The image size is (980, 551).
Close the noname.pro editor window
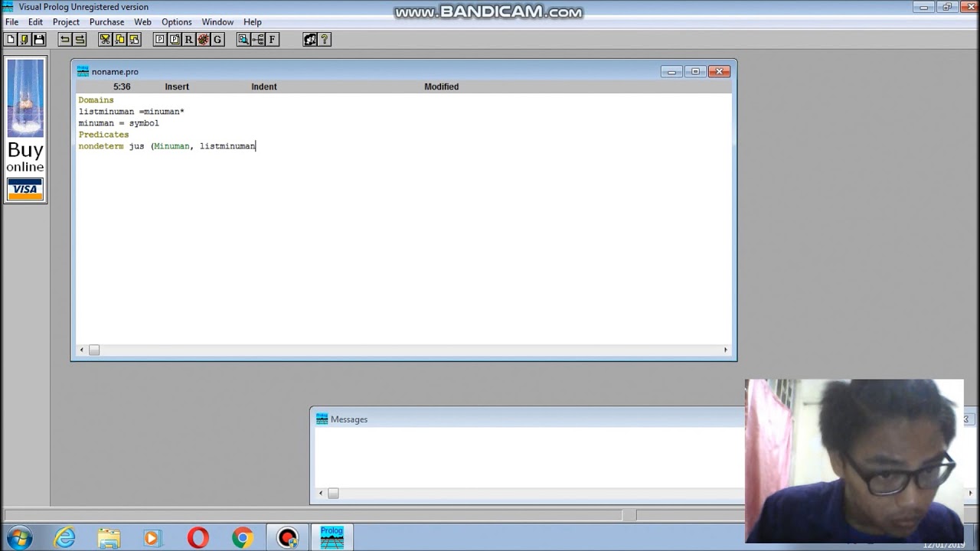tap(719, 71)
